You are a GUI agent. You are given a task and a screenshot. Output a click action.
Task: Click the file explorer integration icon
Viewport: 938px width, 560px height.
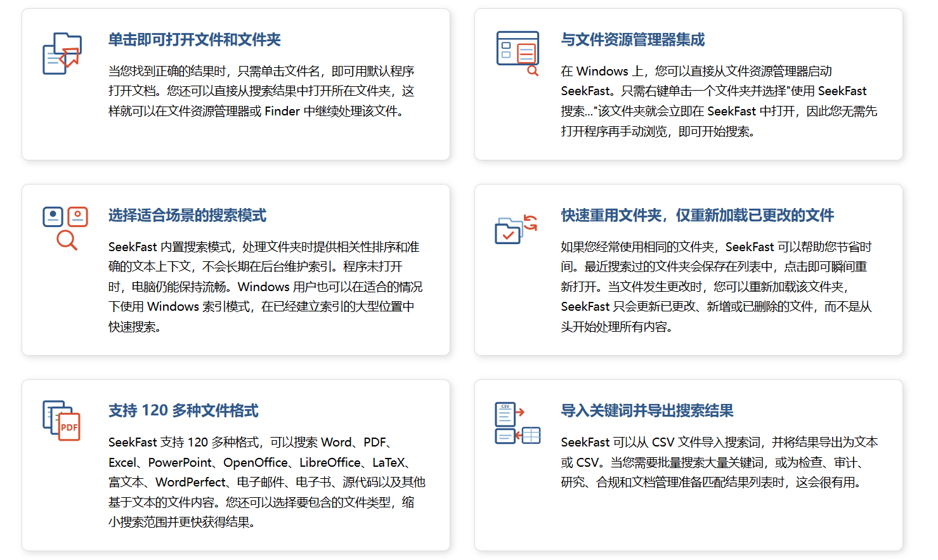pos(518,53)
